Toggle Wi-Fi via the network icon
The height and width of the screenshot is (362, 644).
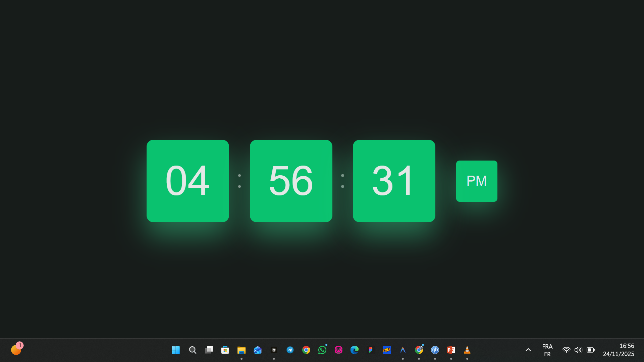coord(567,350)
